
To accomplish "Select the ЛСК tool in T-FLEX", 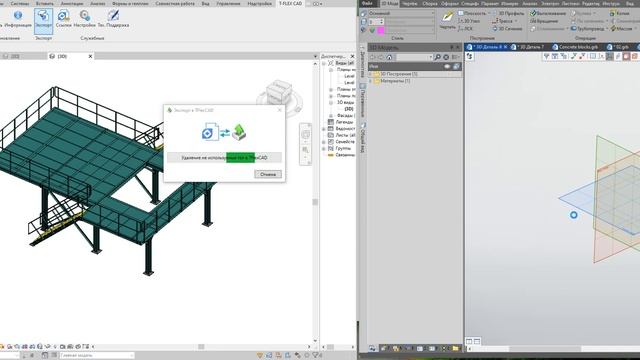I will click(x=465, y=29).
